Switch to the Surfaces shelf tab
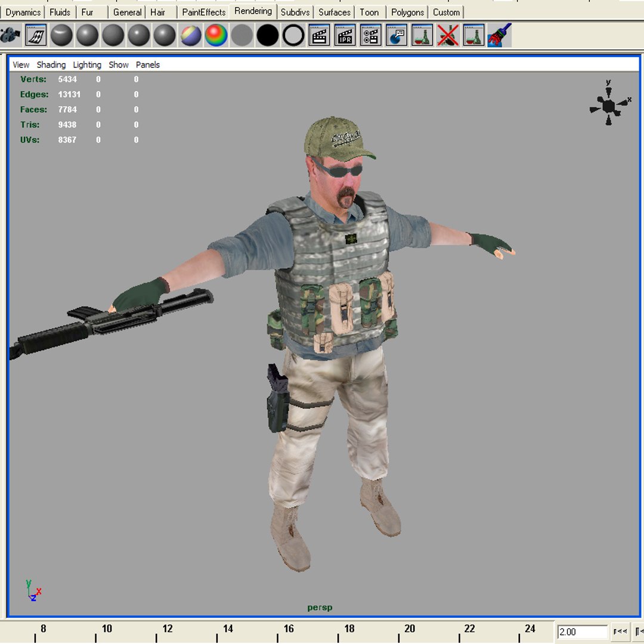This screenshot has height=644, width=644. click(335, 13)
